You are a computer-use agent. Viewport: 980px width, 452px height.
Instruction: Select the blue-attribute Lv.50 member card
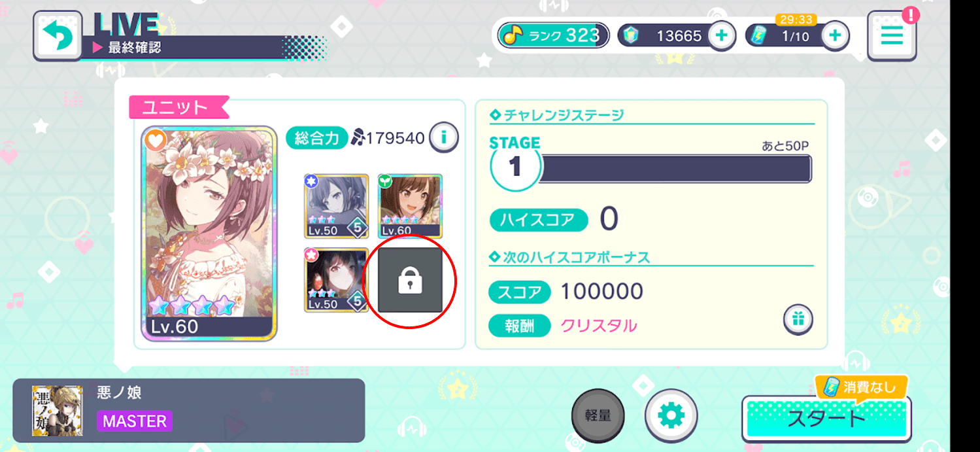click(336, 206)
